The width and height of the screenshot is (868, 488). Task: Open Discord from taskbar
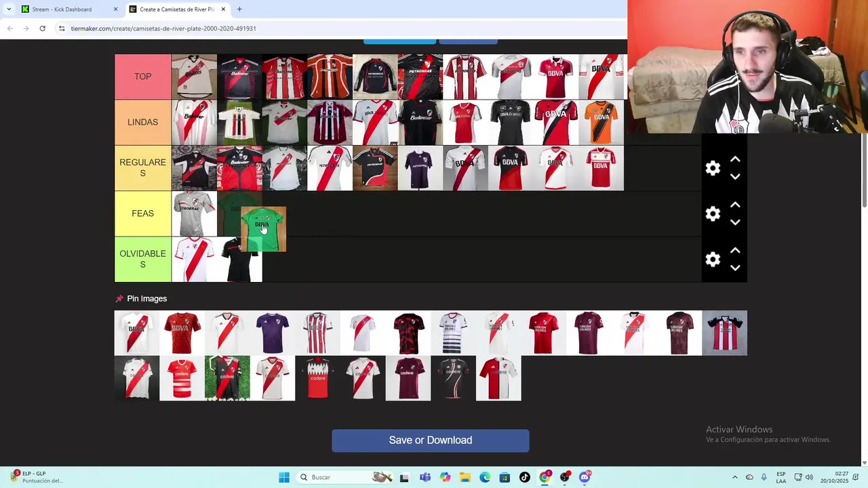(585, 477)
